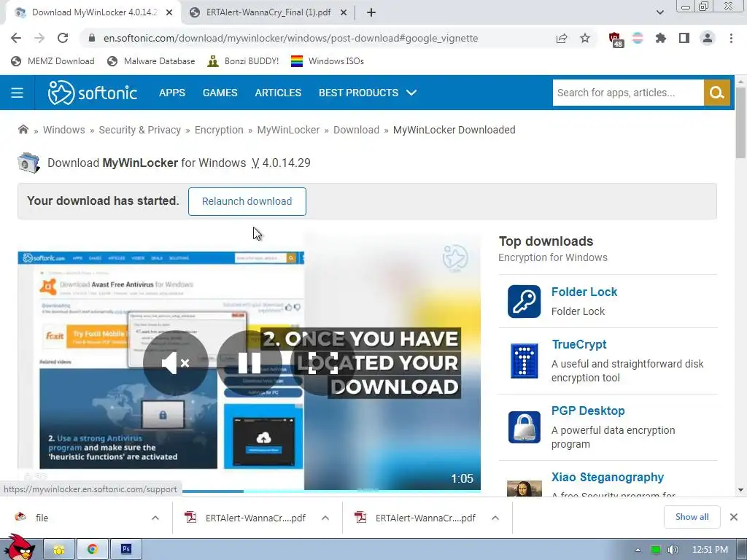747x560 pixels.
Task: Toggle the browser side panel
Action: pyautogui.click(x=684, y=38)
